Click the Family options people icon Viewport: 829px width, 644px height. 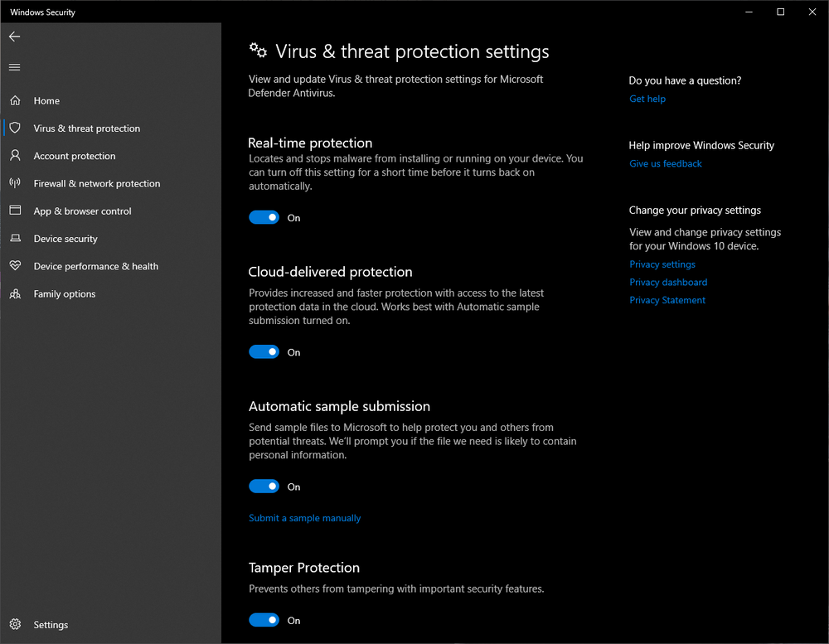click(x=15, y=293)
